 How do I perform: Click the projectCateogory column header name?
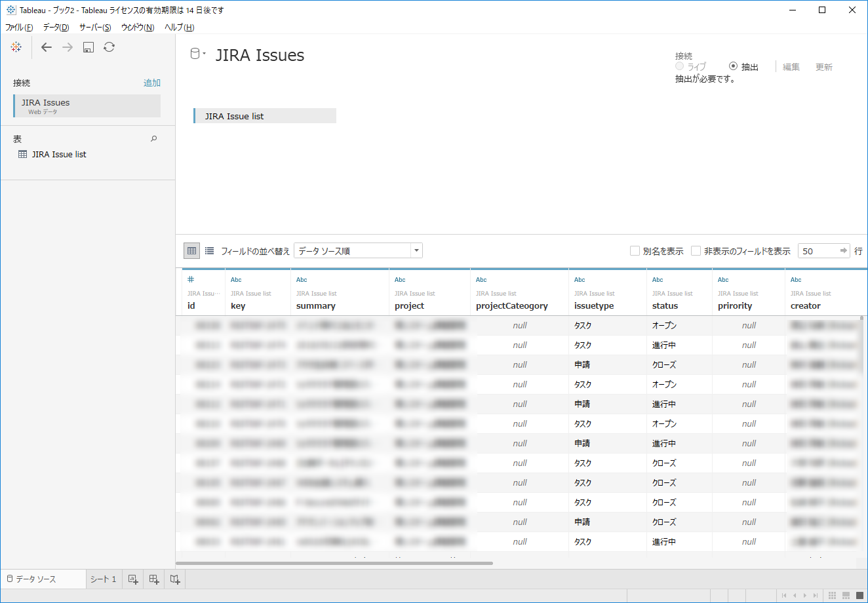pos(512,306)
